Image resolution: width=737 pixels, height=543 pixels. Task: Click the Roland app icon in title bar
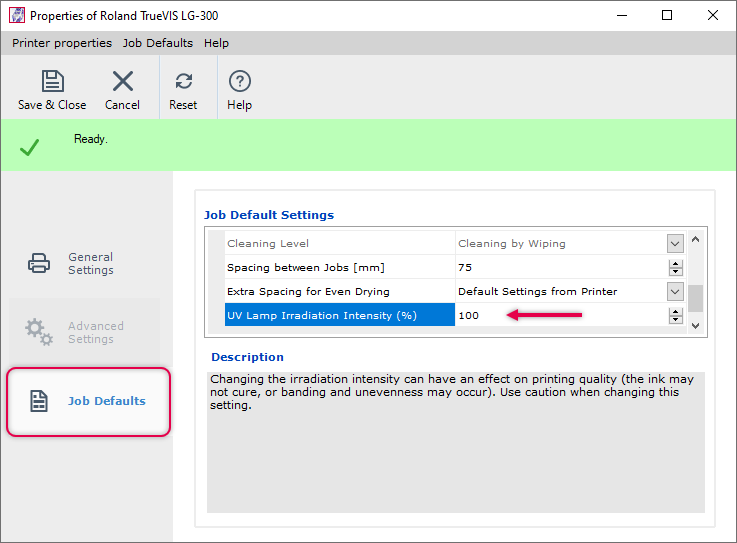pos(17,15)
